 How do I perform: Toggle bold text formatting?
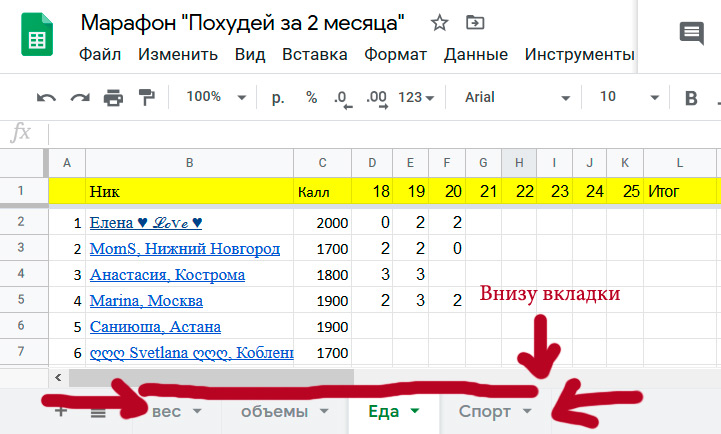click(x=690, y=97)
